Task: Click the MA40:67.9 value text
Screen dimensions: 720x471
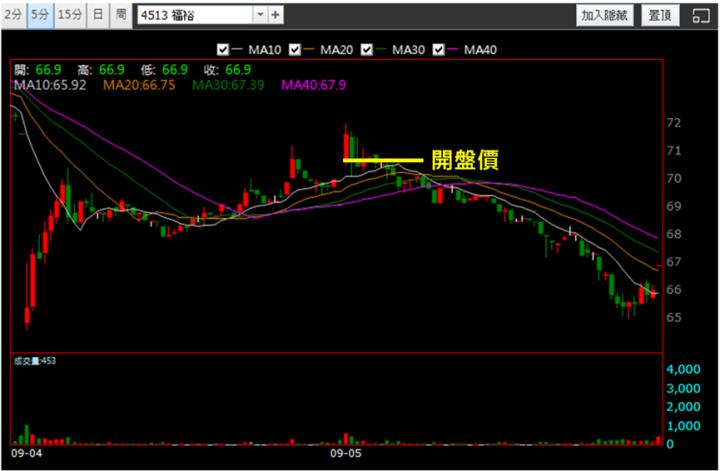Action: tap(314, 85)
